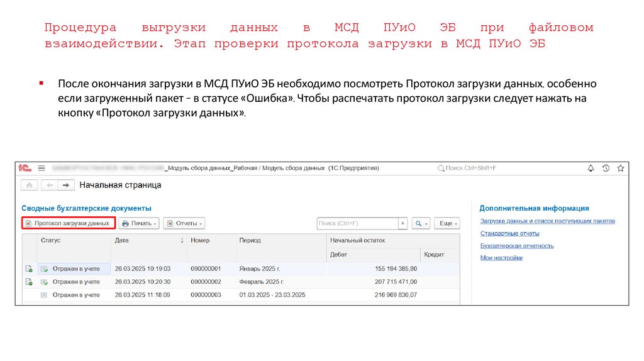Open the Еще menu
The image size is (644, 361).
(x=447, y=223)
